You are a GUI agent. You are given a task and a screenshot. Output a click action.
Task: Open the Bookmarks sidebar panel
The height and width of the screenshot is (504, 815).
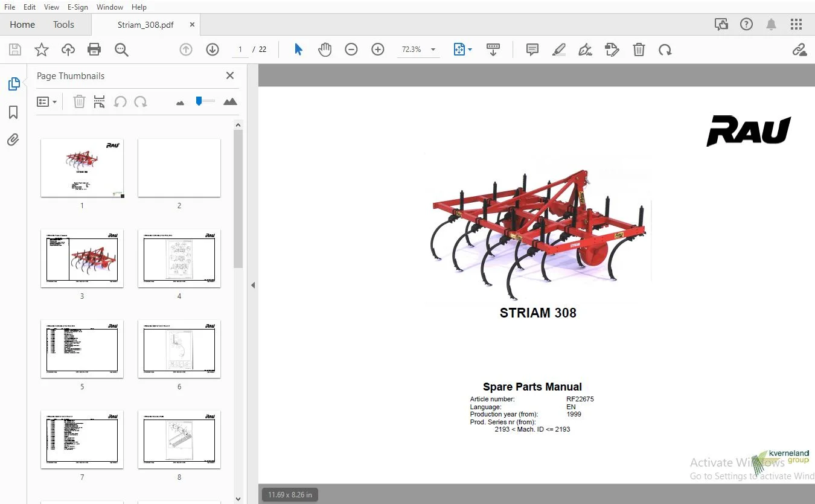(13, 112)
